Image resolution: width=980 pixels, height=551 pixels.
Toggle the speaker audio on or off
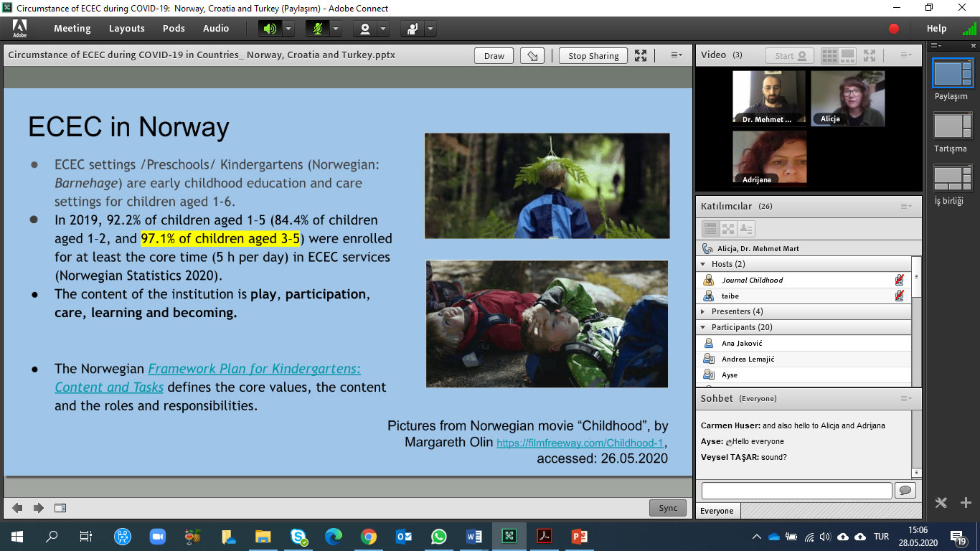(270, 29)
